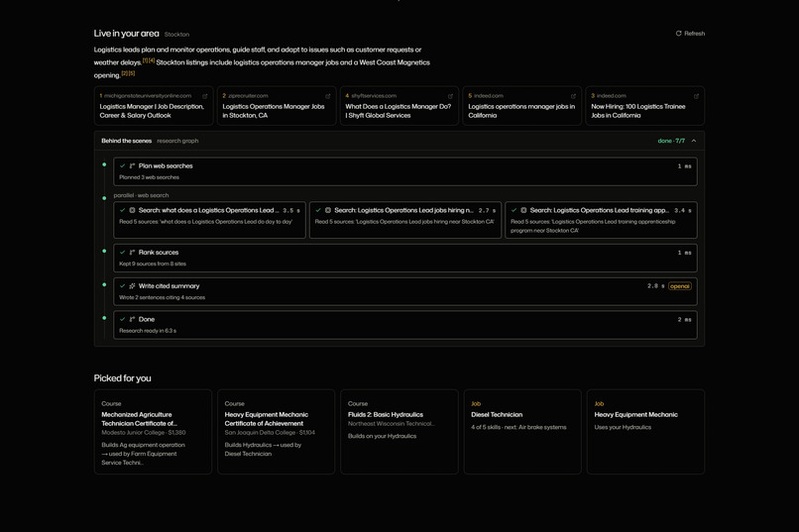Click the checkmark on 'Logistics Operations Lead jobs hiring' search
Image resolution: width=799 pixels, height=532 pixels.
pos(318,210)
